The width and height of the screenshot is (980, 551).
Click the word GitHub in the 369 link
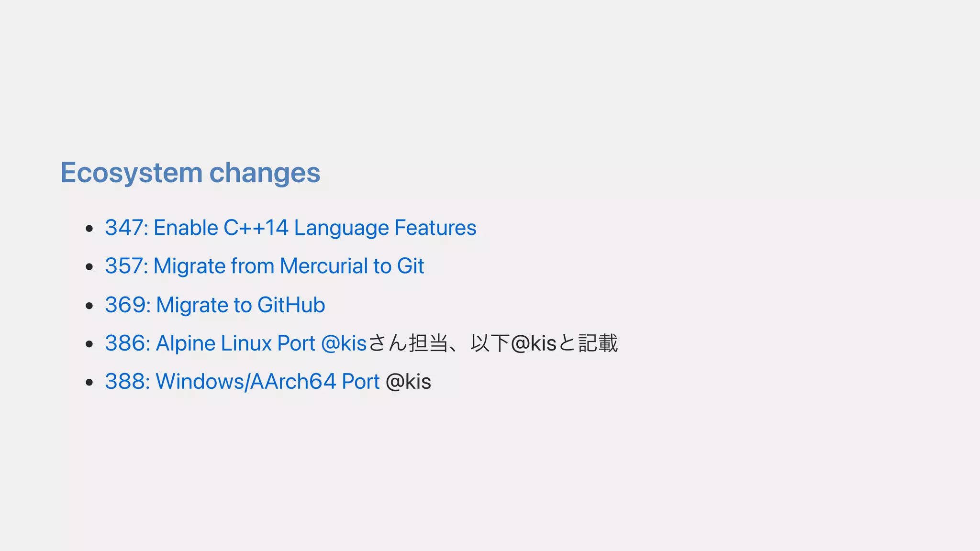pos(291,305)
